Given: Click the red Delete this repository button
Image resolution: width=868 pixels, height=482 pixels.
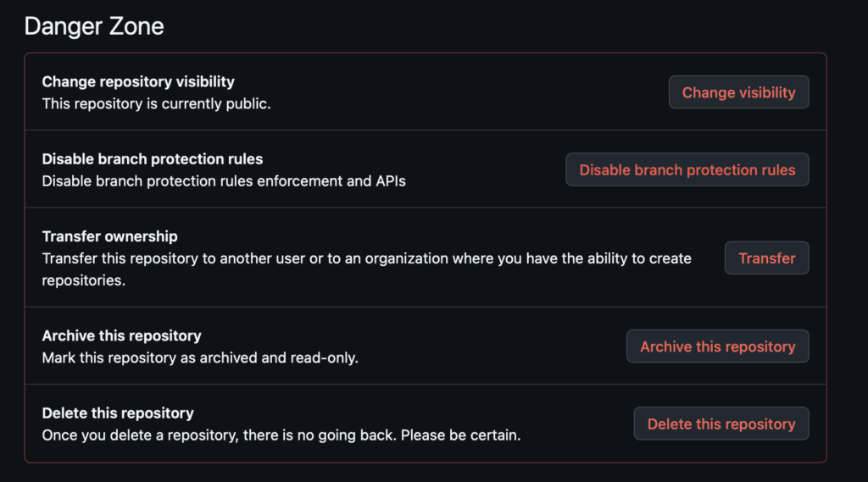Looking at the screenshot, I should coord(721,424).
